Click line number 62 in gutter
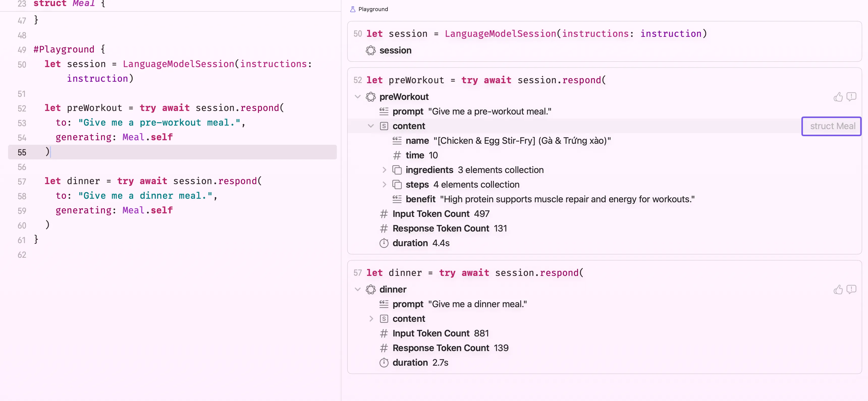This screenshot has height=401, width=868. [22, 255]
